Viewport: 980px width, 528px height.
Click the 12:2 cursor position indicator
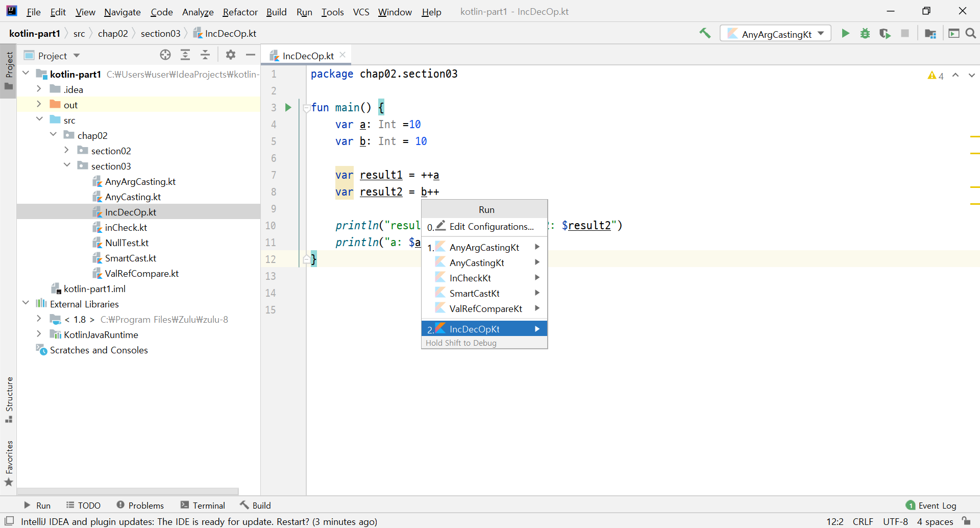(x=835, y=521)
